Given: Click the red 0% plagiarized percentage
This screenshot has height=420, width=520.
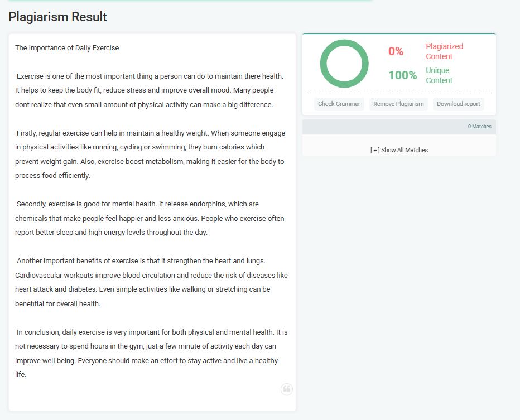Looking at the screenshot, I should 396,51.
